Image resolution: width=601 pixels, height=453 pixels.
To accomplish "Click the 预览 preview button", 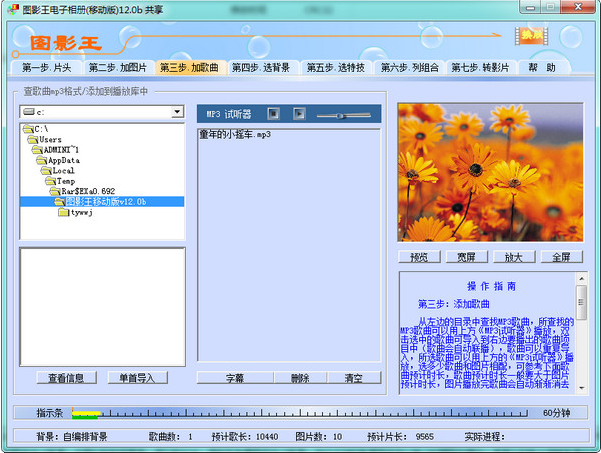I will [419, 257].
